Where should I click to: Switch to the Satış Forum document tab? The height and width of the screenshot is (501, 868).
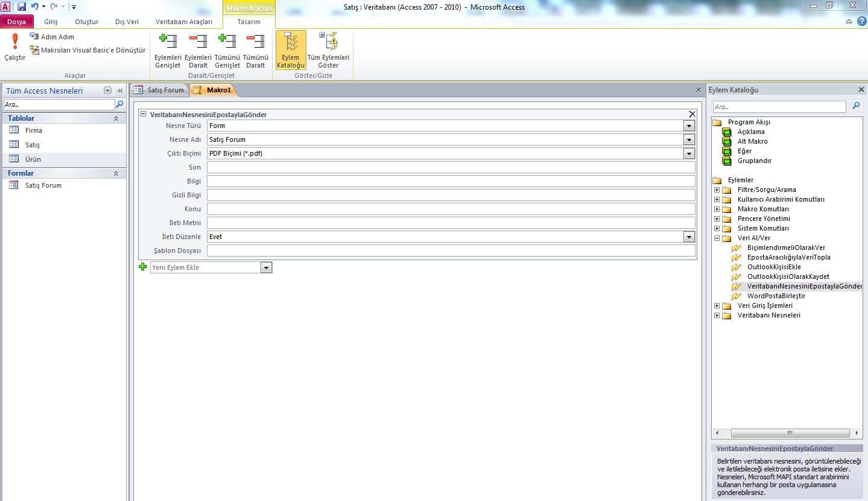(x=159, y=90)
